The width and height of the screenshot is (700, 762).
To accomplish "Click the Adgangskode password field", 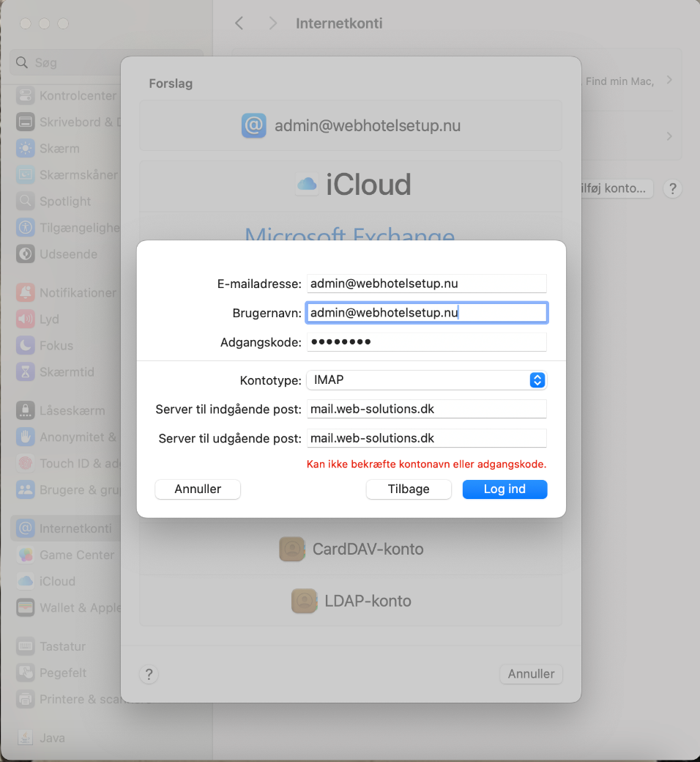I will click(x=426, y=341).
